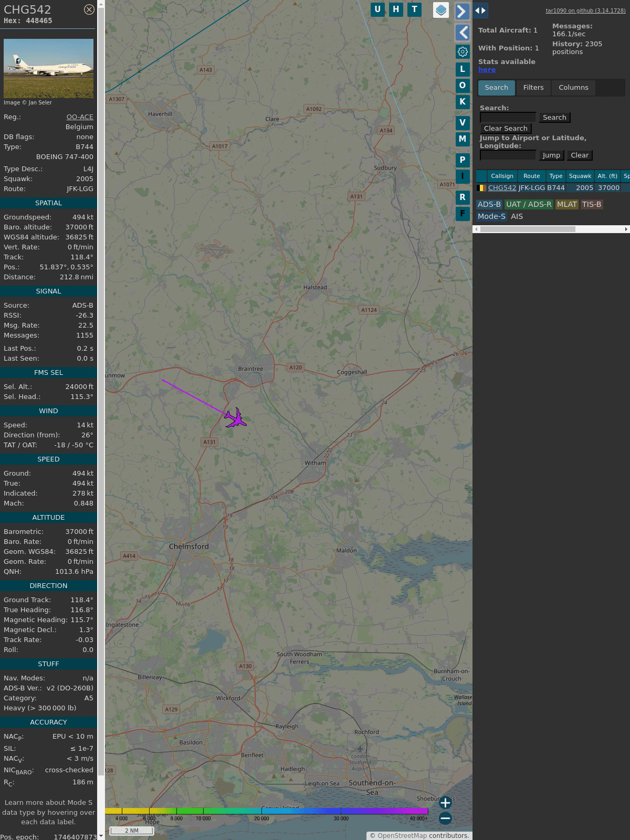Viewport: 630px width, 840px height.
Task: Switch to the Columns tab
Action: click(573, 88)
